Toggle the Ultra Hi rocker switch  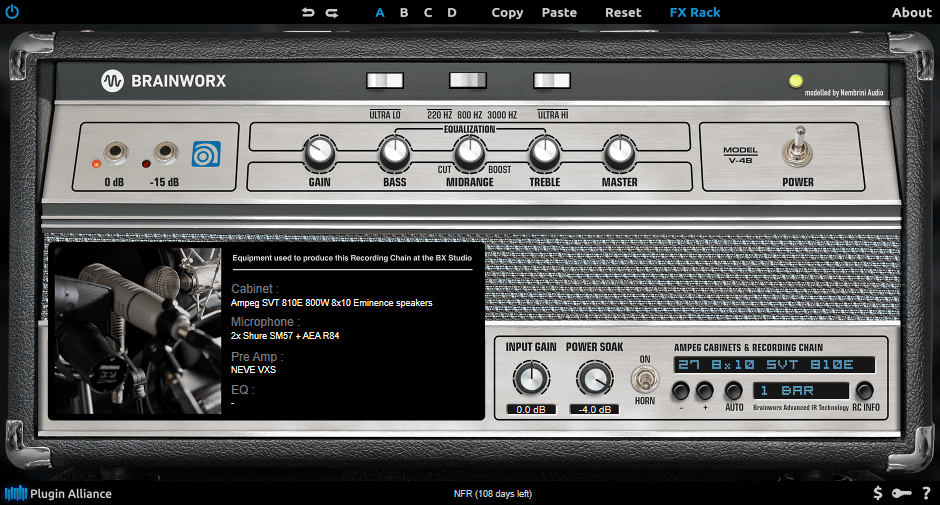(551, 81)
